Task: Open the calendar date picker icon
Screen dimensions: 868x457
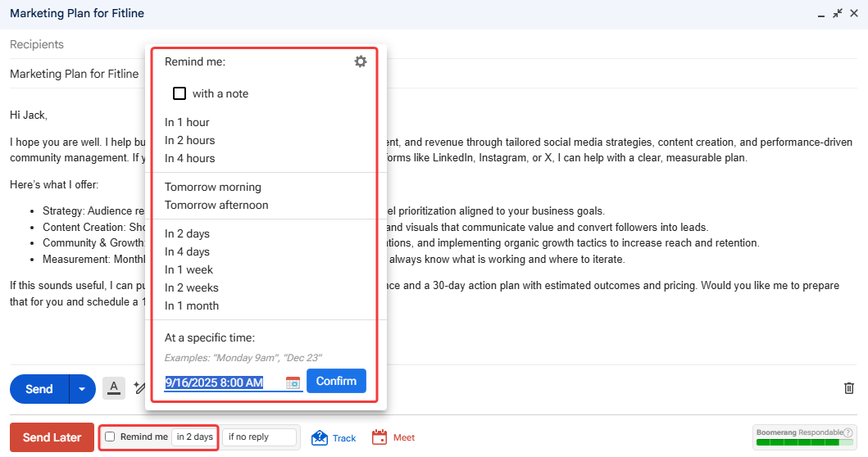Action: click(293, 382)
